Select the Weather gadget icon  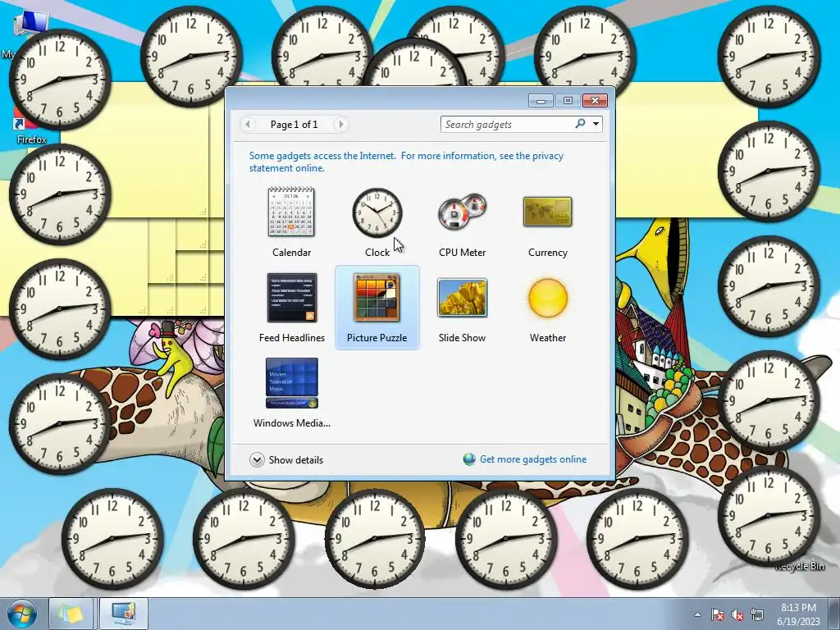pos(547,298)
